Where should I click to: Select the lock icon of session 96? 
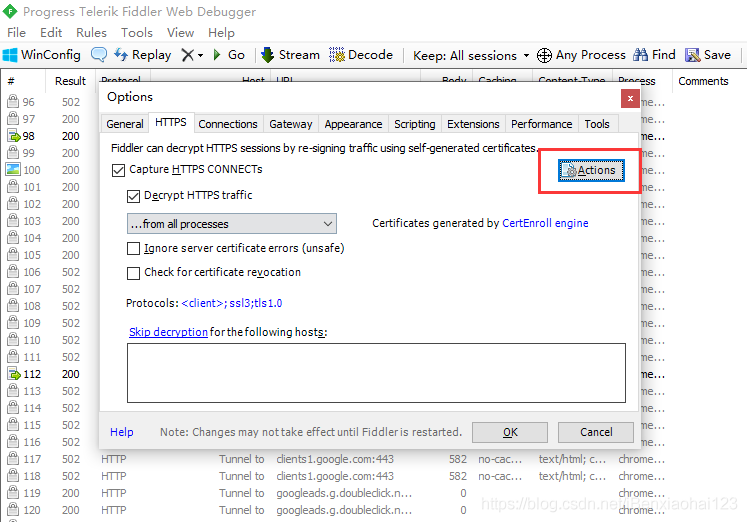13,101
